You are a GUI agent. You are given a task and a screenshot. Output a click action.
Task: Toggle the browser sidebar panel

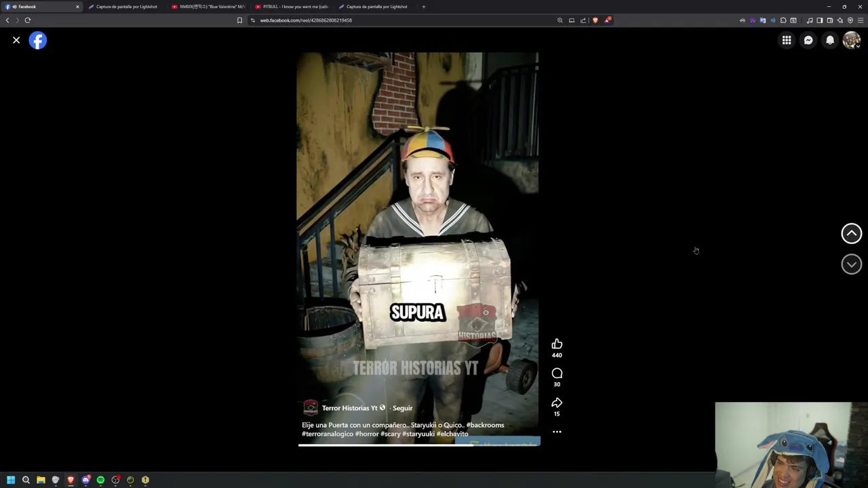point(820,20)
